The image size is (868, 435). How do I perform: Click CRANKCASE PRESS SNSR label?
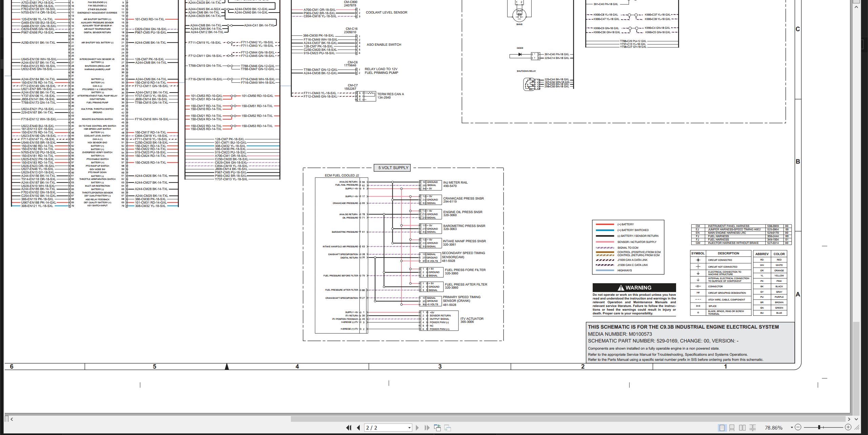[463, 199]
